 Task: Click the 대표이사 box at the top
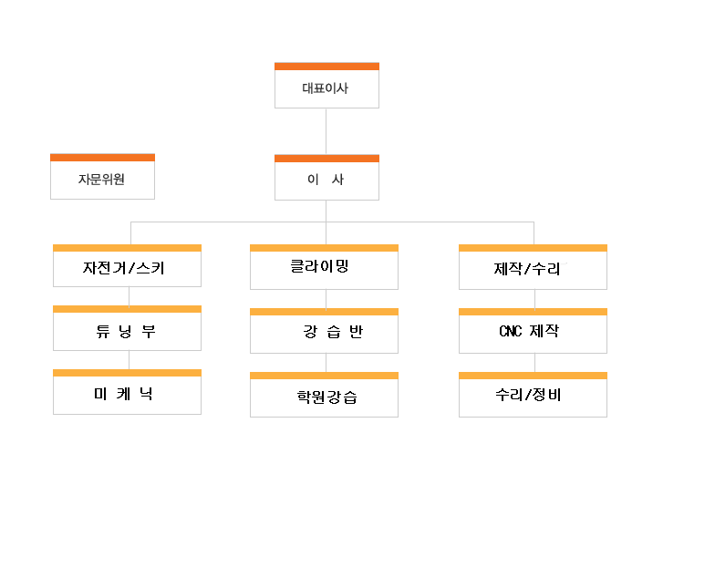coord(326,86)
